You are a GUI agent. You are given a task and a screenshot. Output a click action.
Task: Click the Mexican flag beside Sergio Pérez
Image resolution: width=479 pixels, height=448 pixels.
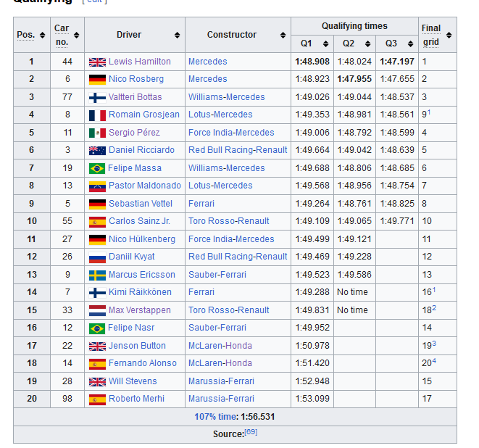pyautogui.click(x=97, y=133)
